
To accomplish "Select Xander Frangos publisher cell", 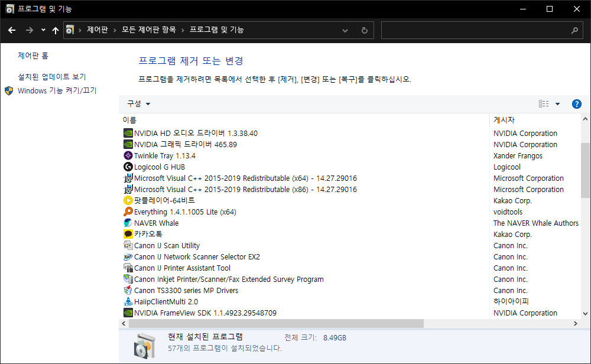I will (x=518, y=155).
